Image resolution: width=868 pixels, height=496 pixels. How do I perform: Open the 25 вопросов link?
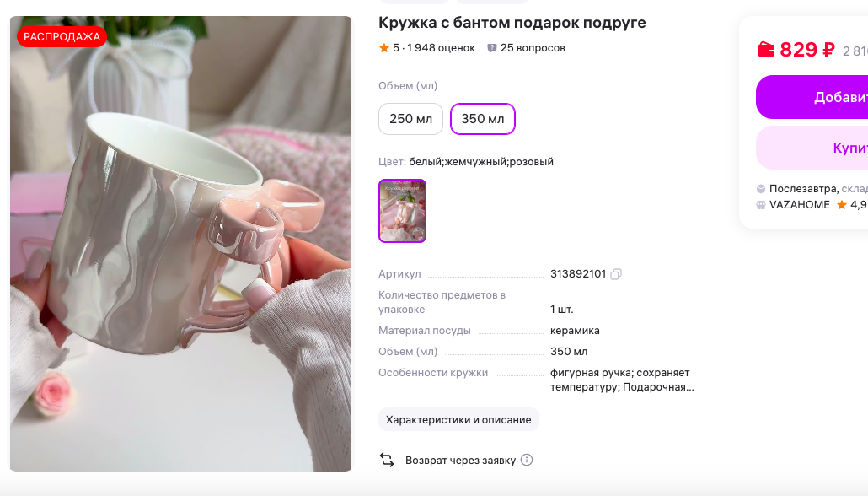533,48
